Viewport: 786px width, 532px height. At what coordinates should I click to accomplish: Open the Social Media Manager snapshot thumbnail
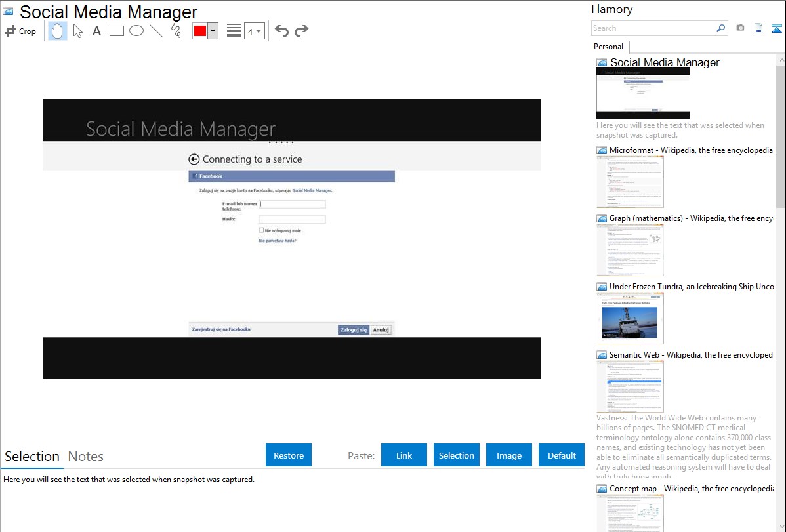(643, 94)
